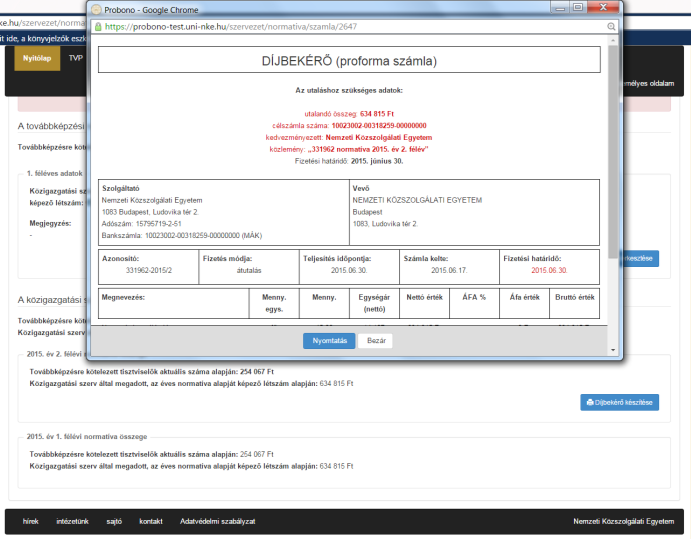Select the célszámla száma 10023002-00318259-00000000

coord(349,126)
